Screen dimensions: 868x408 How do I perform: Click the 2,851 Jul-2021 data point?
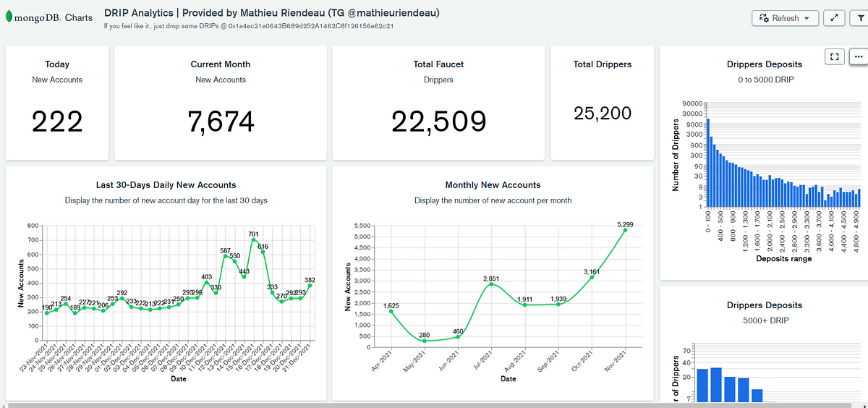click(492, 284)
